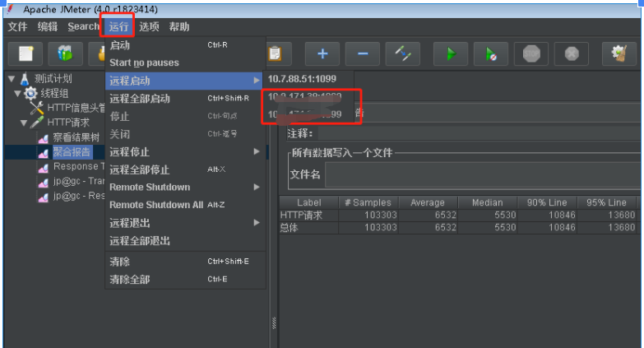This screenshot has width=644, height=348.
Task: Select the HTTP请求 row label cell
Action: pyautogui.click(x=309, y=216)
